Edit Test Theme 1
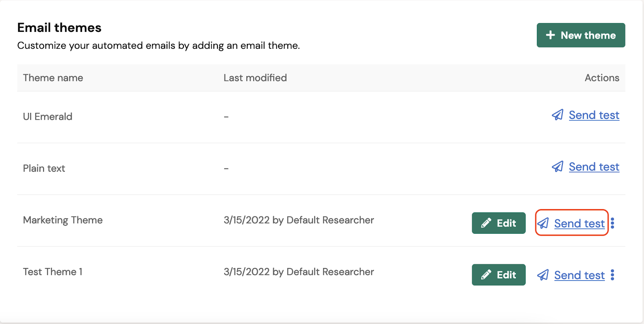This screenshot has width=644, height=324. pyautogui.click(x=498, y=274)
